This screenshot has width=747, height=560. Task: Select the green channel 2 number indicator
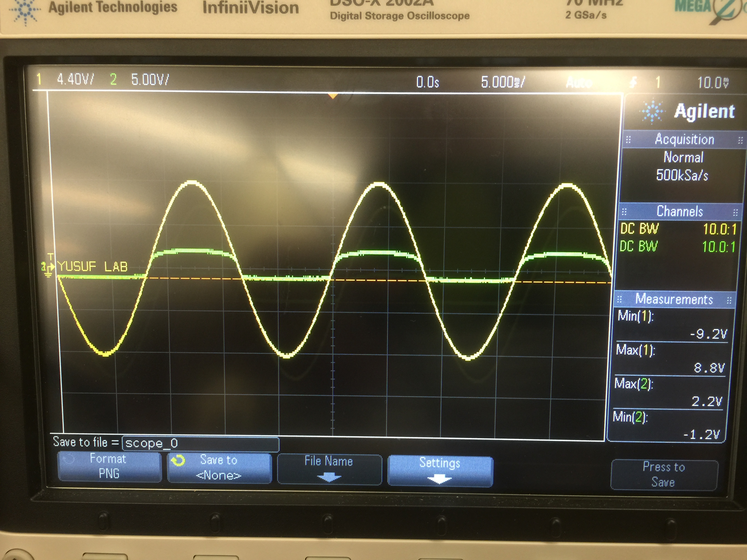[113, 80]
